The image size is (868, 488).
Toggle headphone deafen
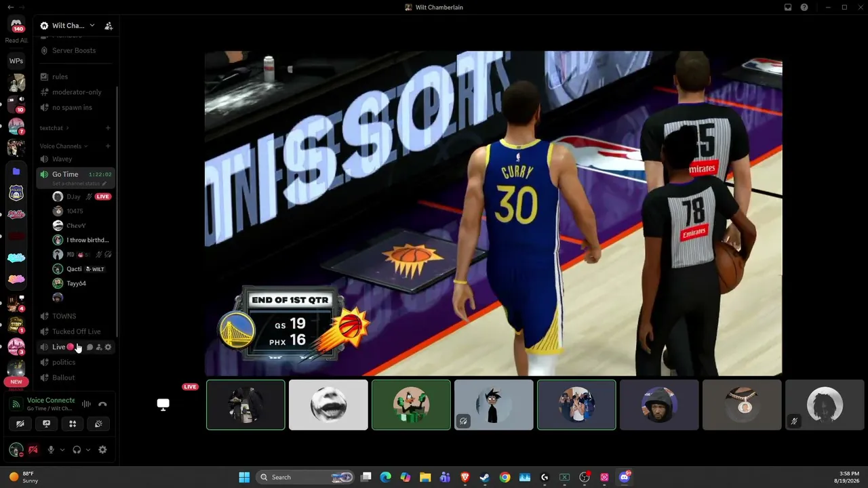tap(77, 449)
